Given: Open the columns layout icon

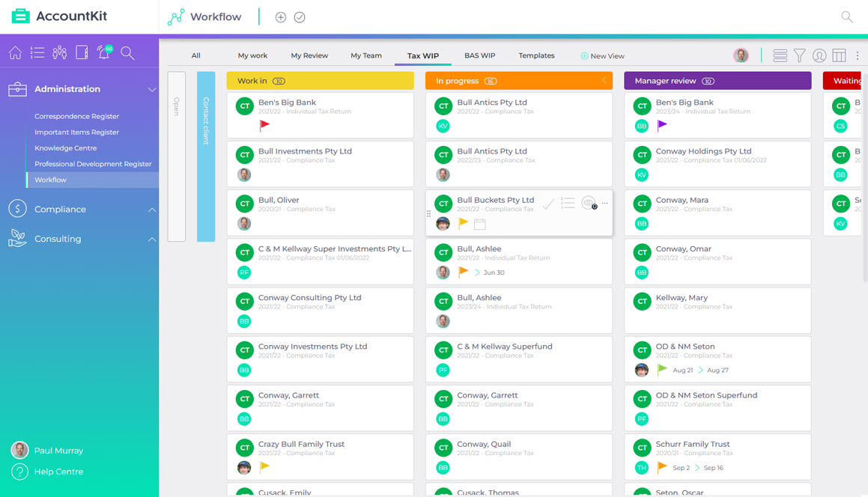Looking at the screenshot, I should (840, 55).
